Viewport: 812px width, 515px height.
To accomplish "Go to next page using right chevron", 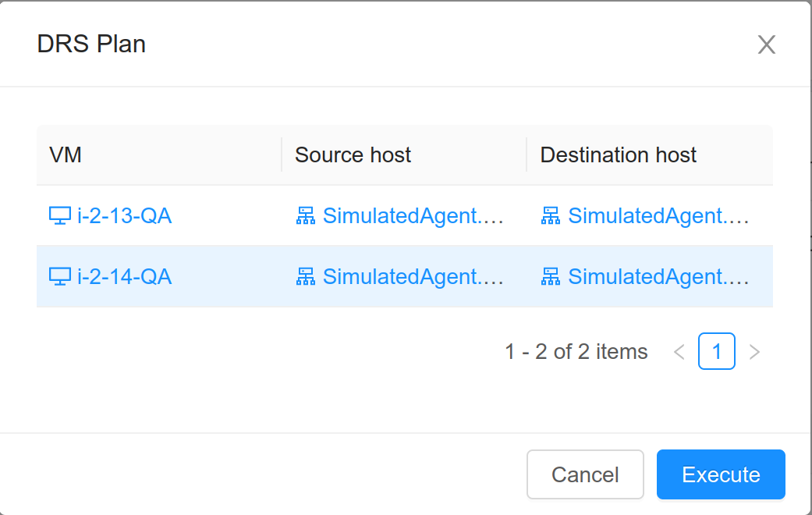I will coord(754,352).
